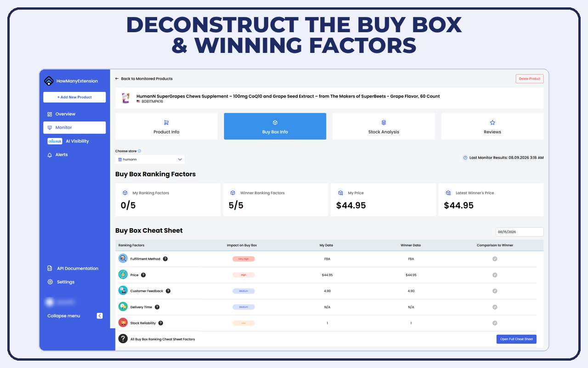Screen dimensions: 588x368
Task: Click comparison indicator in Fulfillment Method row
Action: coord(495,259)
